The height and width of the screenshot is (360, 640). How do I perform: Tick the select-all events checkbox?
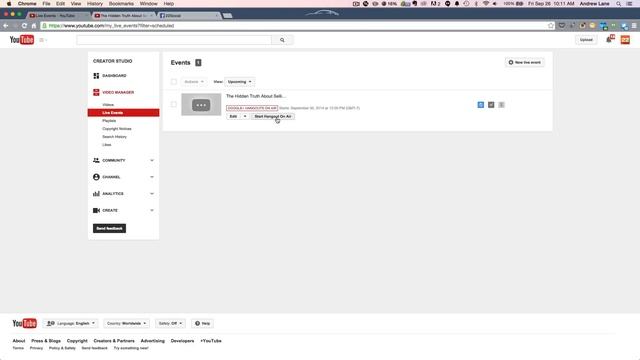(x=174, y=82)
